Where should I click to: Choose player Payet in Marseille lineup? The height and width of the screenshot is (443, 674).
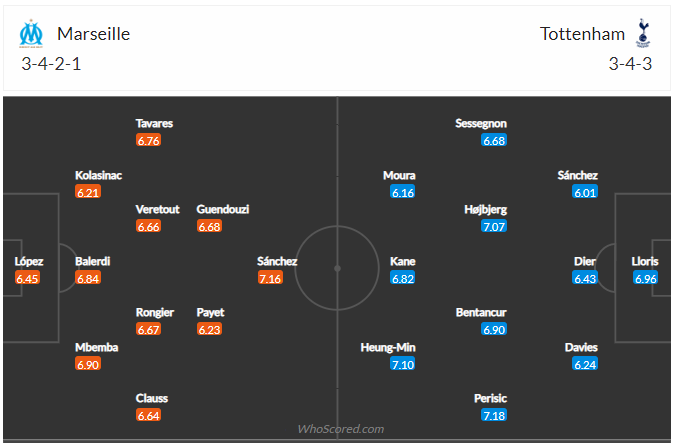210,312
